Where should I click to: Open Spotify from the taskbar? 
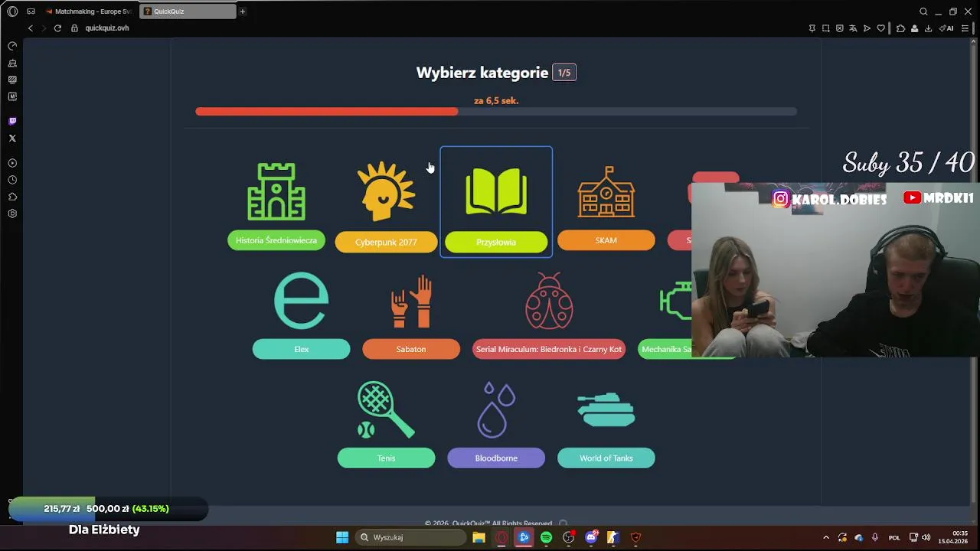[546, 537]
